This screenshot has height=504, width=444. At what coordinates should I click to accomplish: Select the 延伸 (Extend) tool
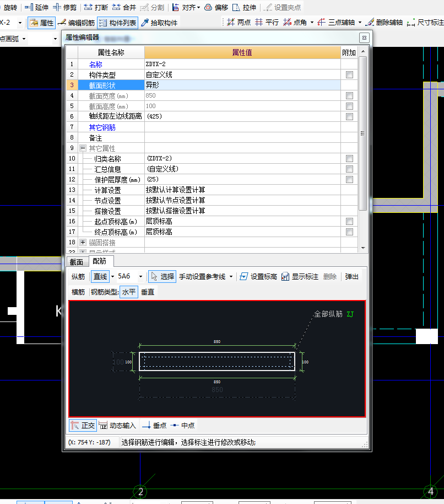coord(36,7)
